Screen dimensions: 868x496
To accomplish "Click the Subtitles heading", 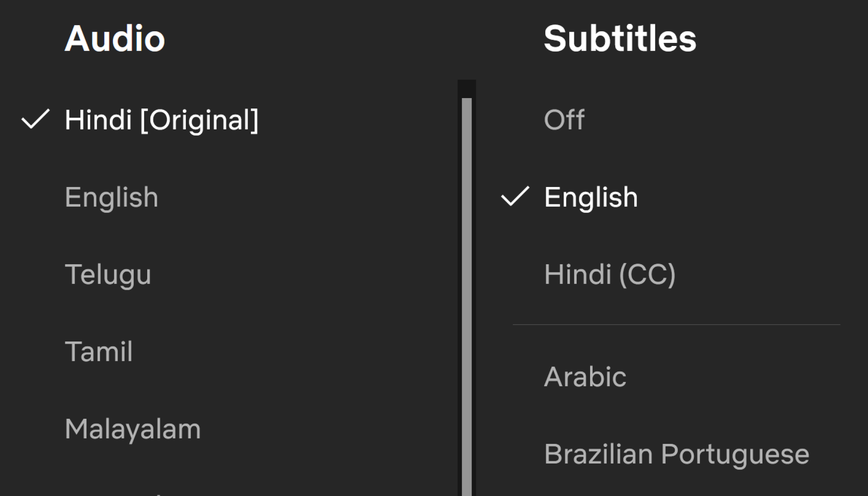I will click(620, 39).
